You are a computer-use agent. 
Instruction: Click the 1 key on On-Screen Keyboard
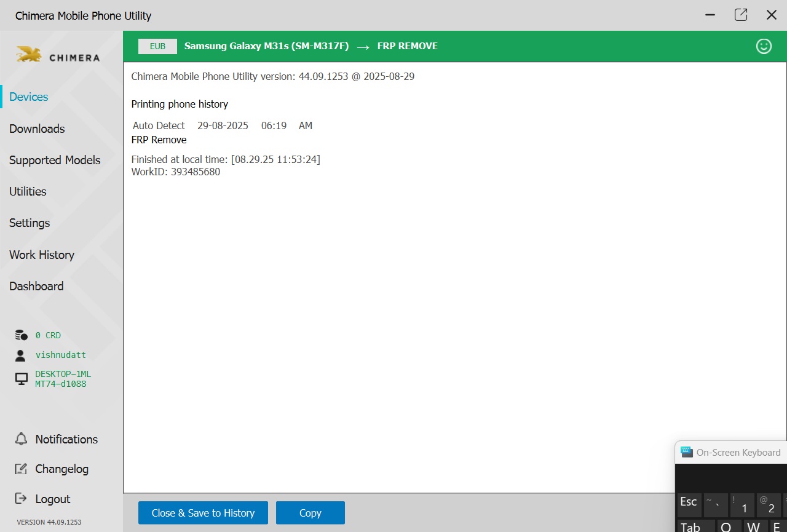click(742, 505)
